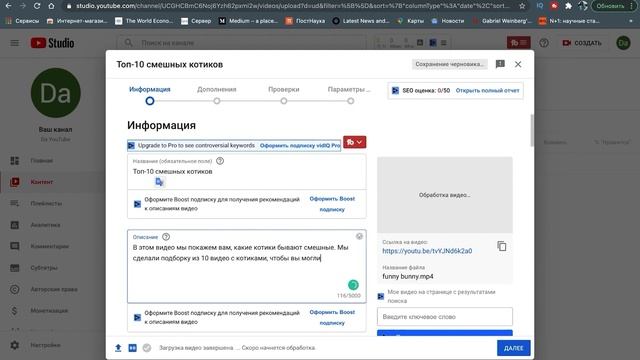Open the Medium bookmark in bookmarks bar
Viewport: 640px width, 360px height.
[x=248, y=21]
